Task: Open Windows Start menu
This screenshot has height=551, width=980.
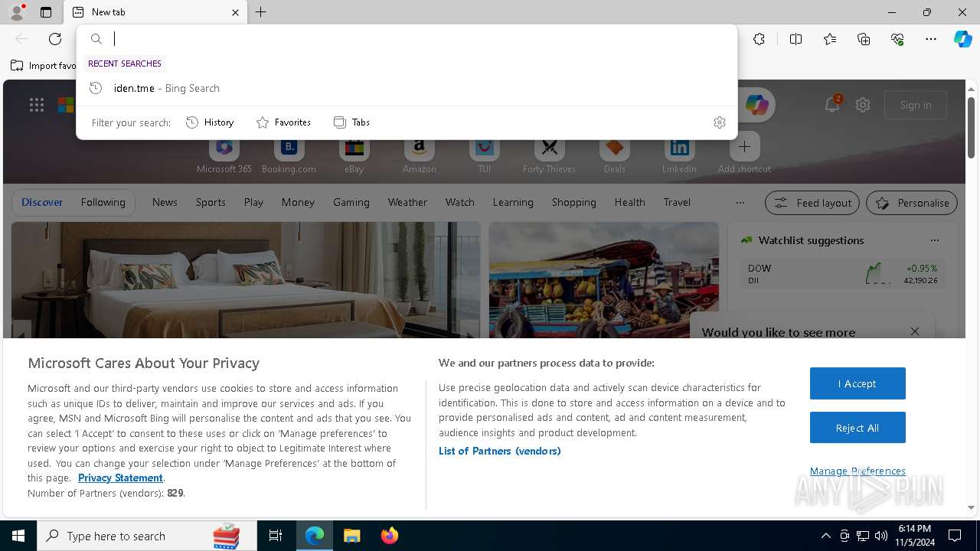Action: tap(18, 536)
